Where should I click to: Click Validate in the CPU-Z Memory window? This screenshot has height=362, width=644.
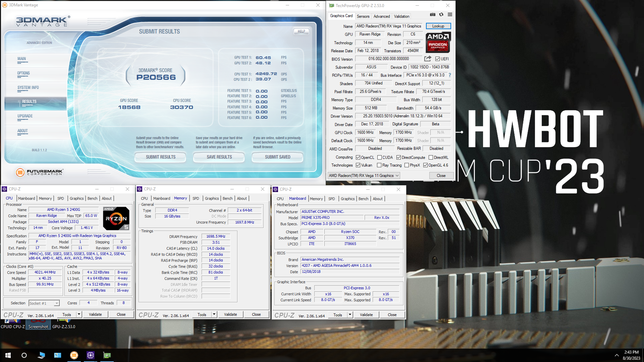tap(230, 314)
